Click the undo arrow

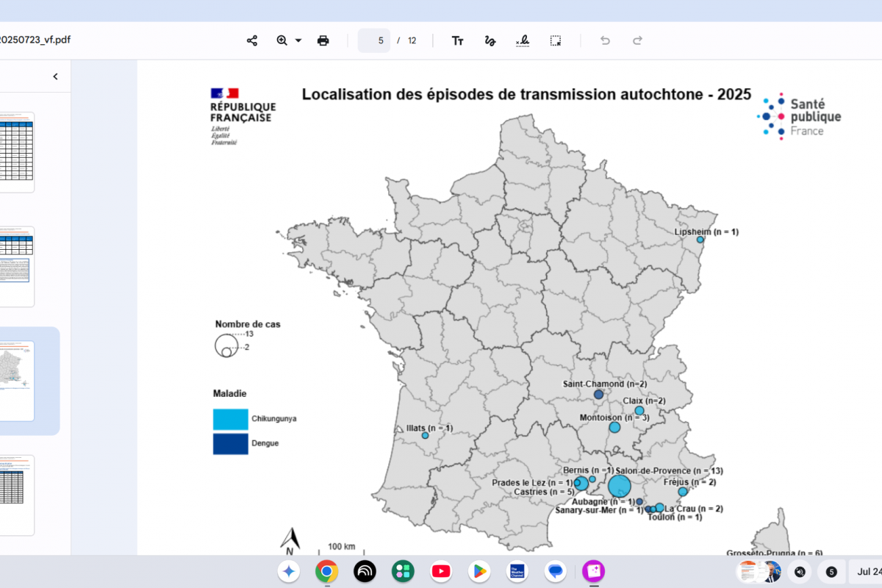pyautogui.click(x=605, y=40)
